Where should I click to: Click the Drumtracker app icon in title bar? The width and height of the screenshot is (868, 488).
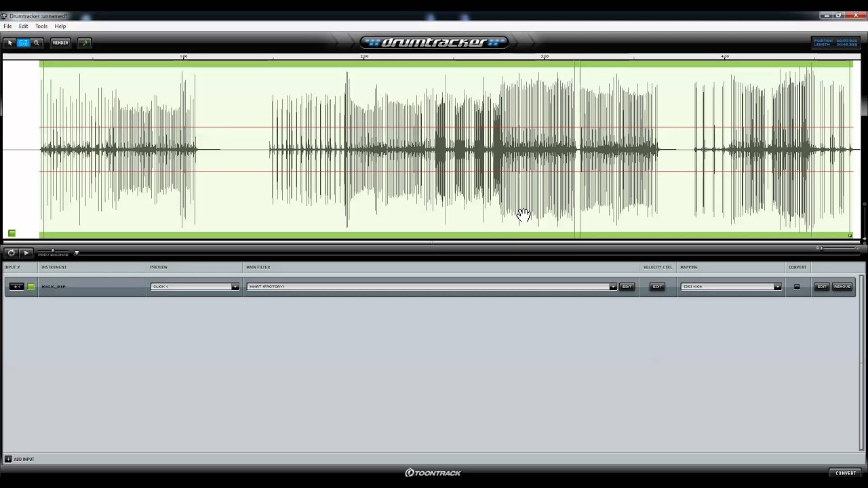click(4, 15)
